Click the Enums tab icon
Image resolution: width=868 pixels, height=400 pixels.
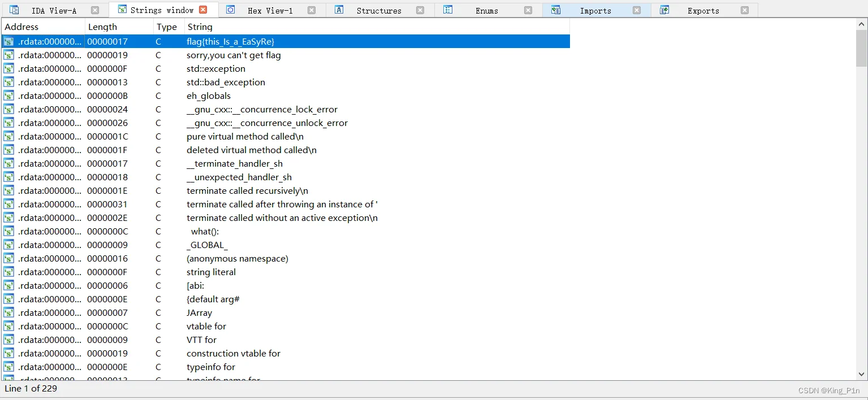click(448, 10)
